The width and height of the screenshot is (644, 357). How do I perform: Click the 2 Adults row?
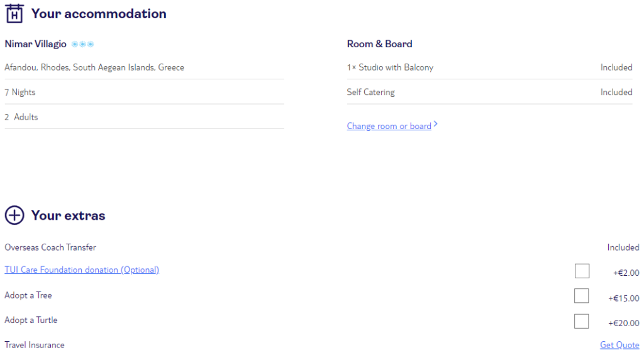tap(144, 117)
